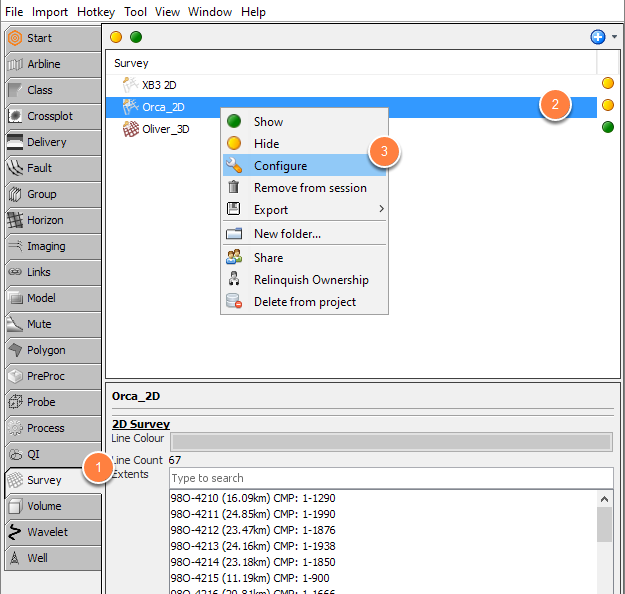Select the Class tab icon
This screenshot has height=594, width=625.
click(x=15, y=90)
